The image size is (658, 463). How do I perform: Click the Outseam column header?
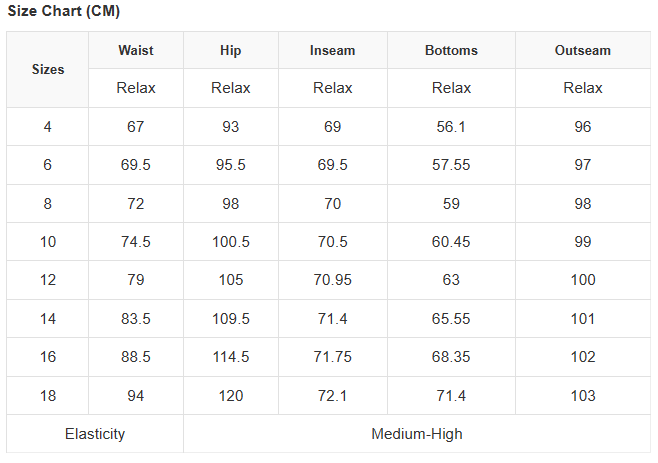583,50
